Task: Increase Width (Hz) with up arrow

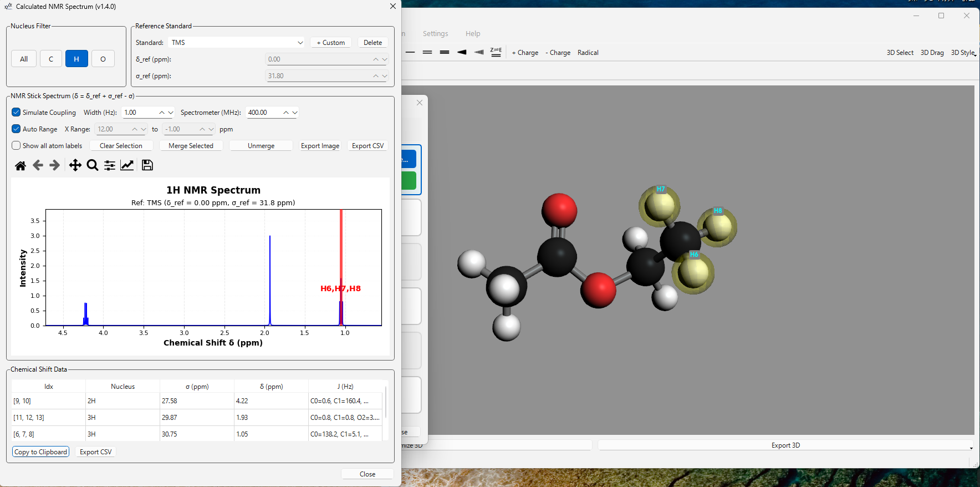Action: click(x=162, y=113)
